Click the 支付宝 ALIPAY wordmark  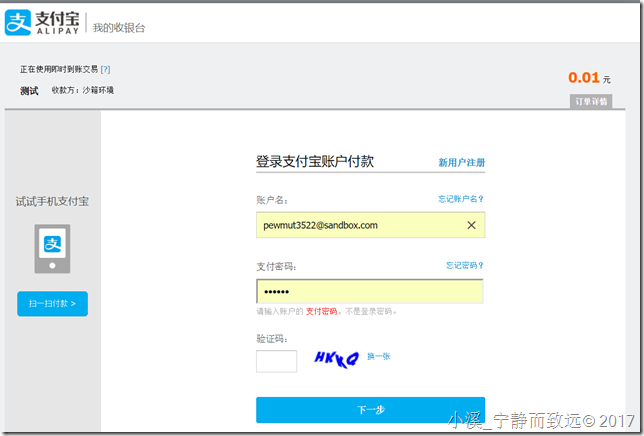pyautogui.click(x=57, y=23)
